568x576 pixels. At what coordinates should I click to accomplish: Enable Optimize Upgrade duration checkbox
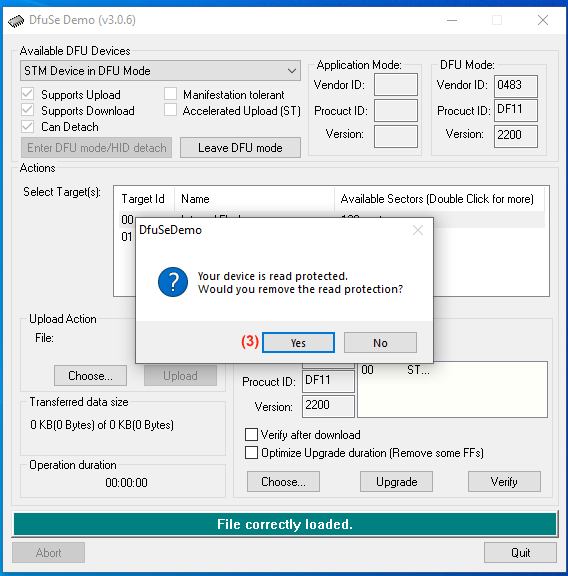251,453
